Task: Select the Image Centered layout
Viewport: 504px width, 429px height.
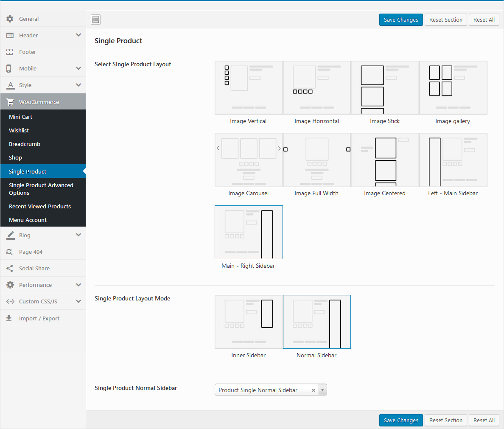Action: tap(385, 160)
